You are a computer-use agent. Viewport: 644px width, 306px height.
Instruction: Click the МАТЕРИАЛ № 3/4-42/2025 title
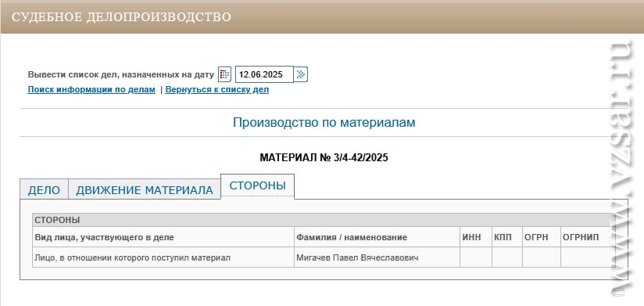(324, 157)
